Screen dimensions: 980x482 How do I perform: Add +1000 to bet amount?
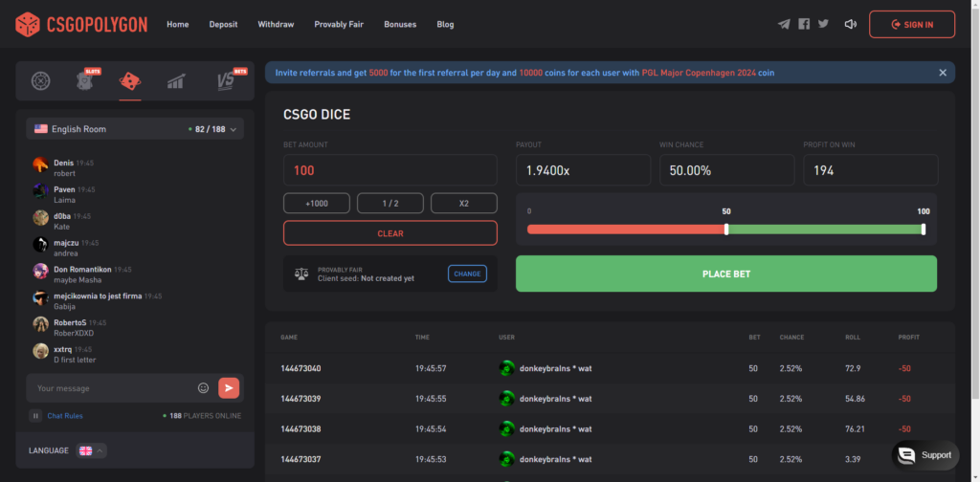(x=316, y=203)
